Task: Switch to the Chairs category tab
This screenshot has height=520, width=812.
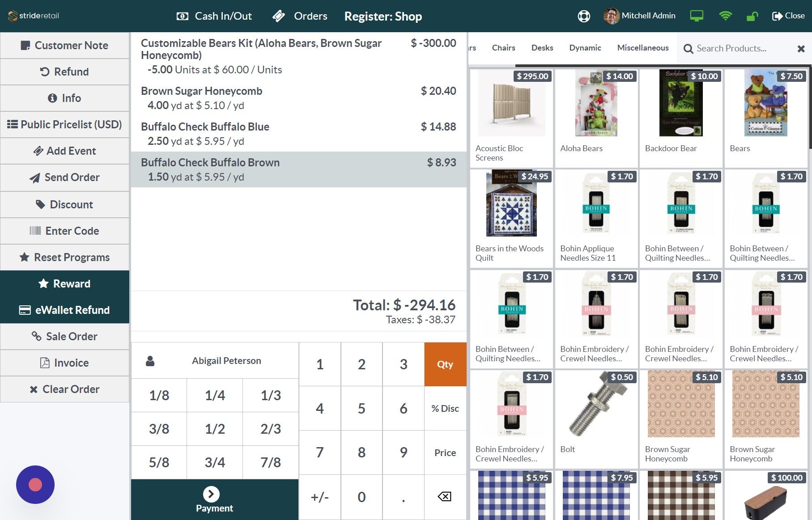Action: [503, 48]
